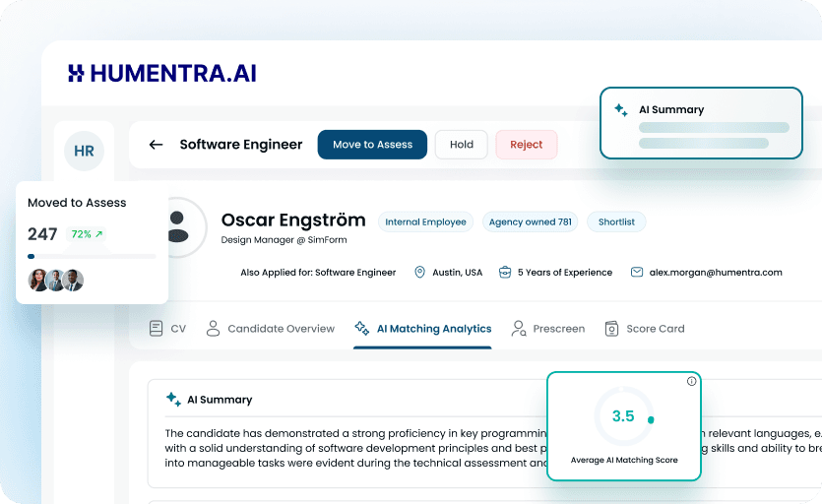Click 'Austin, USA' location text
Image resolution: width=822 pixels, height=504 pixels.
[x=457, y=273]
